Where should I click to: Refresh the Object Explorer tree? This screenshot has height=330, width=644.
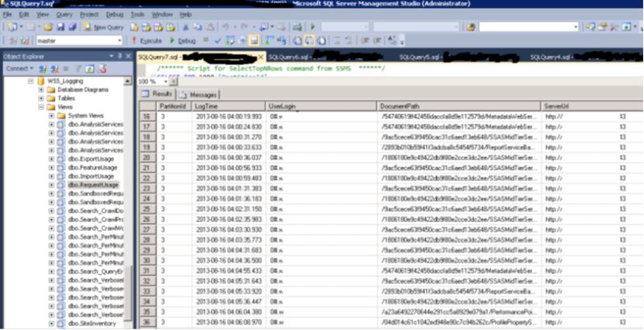pos(90,68)
